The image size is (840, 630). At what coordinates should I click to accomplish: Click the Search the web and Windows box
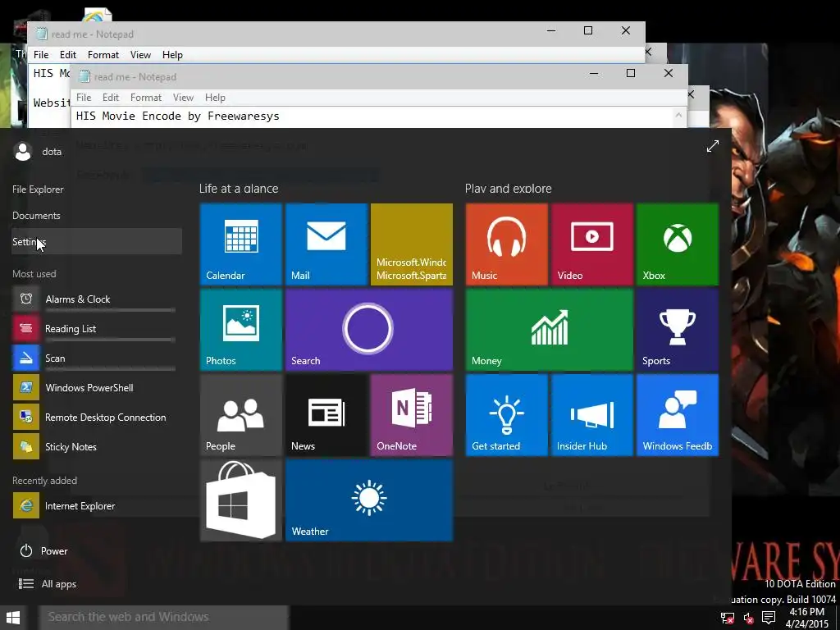[164, 617]
